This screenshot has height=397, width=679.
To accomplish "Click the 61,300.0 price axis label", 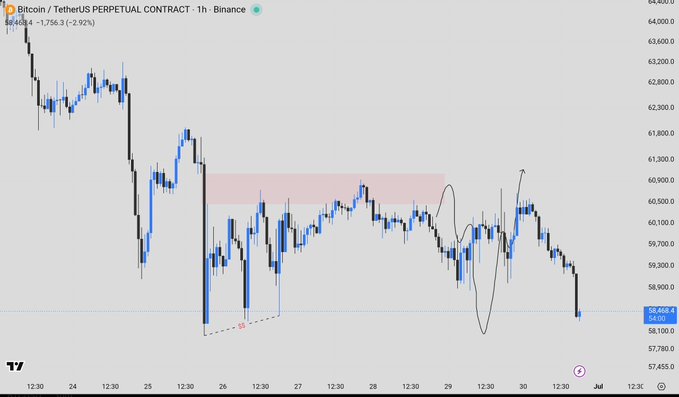I will [661, 159].
